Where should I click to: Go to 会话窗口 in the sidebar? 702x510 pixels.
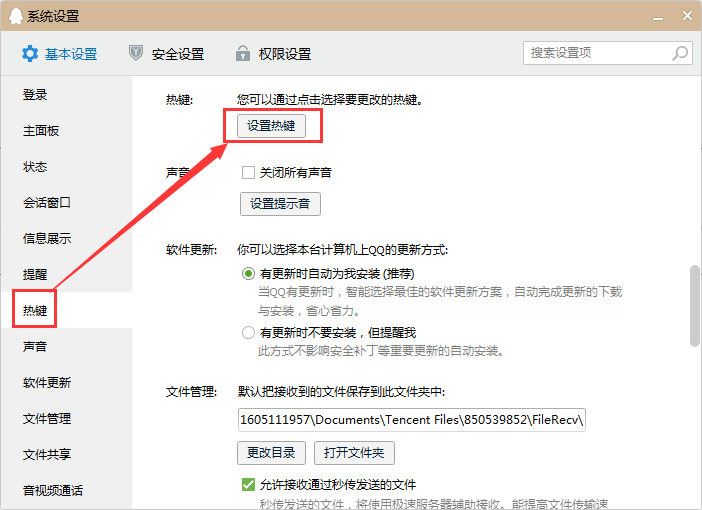(47, 203)
